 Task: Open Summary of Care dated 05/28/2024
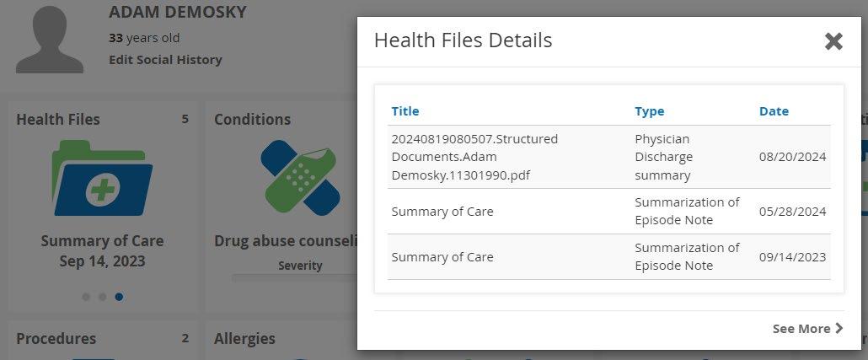point(609,211)
